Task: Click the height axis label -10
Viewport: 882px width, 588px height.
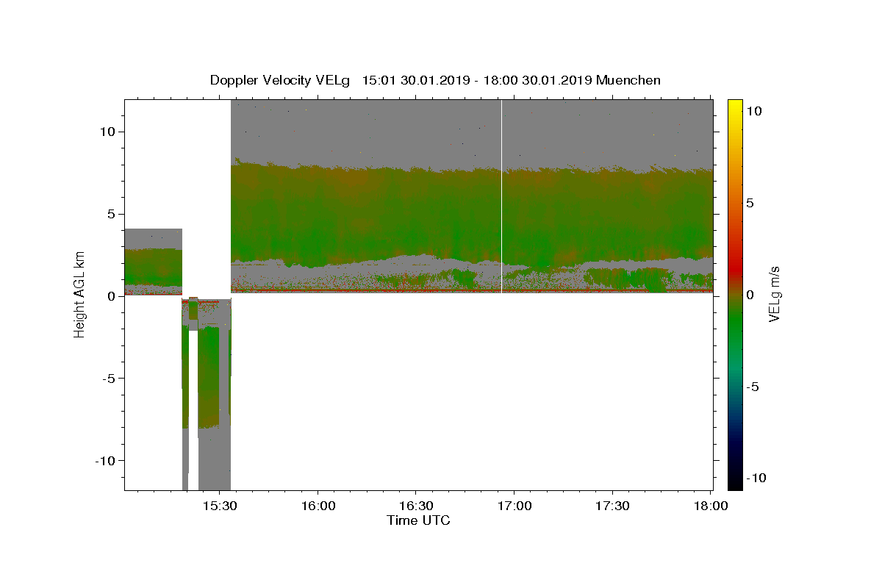Action: [x=107, y=461]
